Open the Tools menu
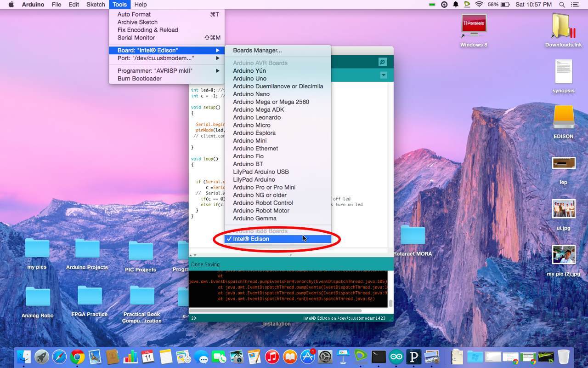Screen dimensions: 588x368 [119, 5]
